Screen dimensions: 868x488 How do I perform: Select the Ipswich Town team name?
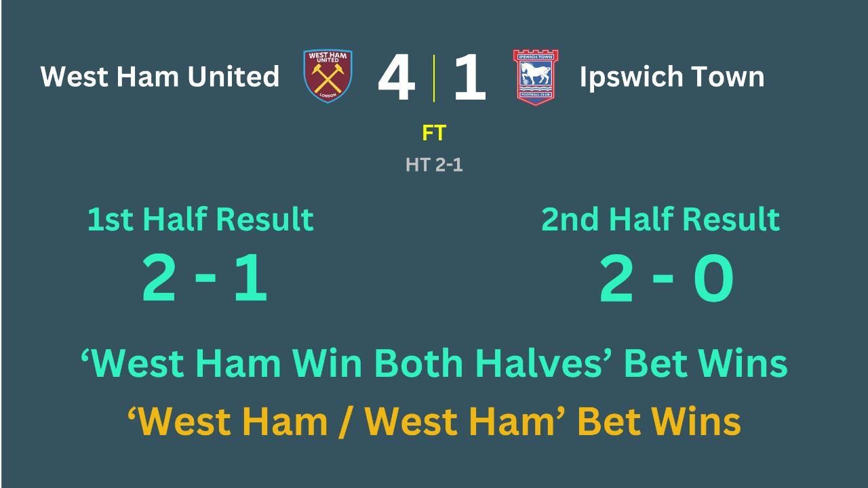tap(672, 77)
